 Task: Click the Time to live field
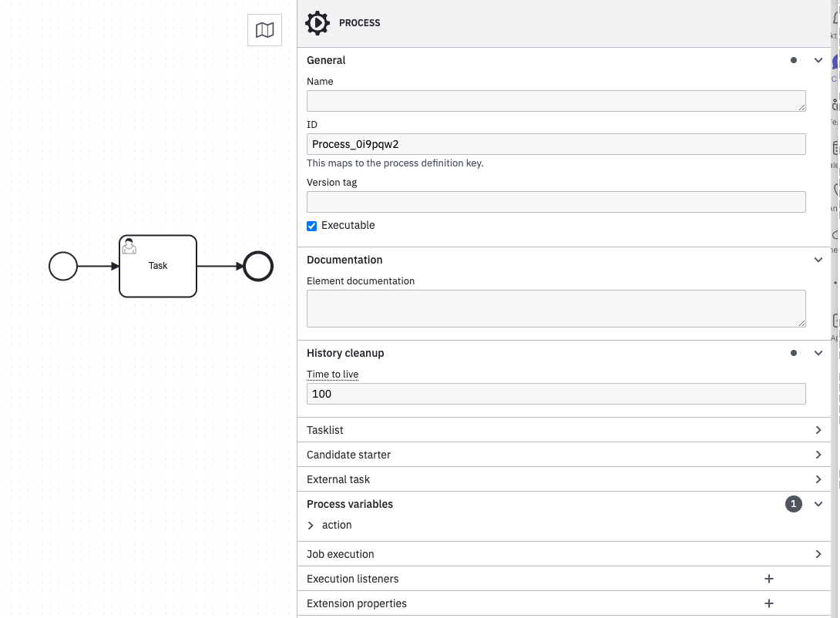coord(556,394)
